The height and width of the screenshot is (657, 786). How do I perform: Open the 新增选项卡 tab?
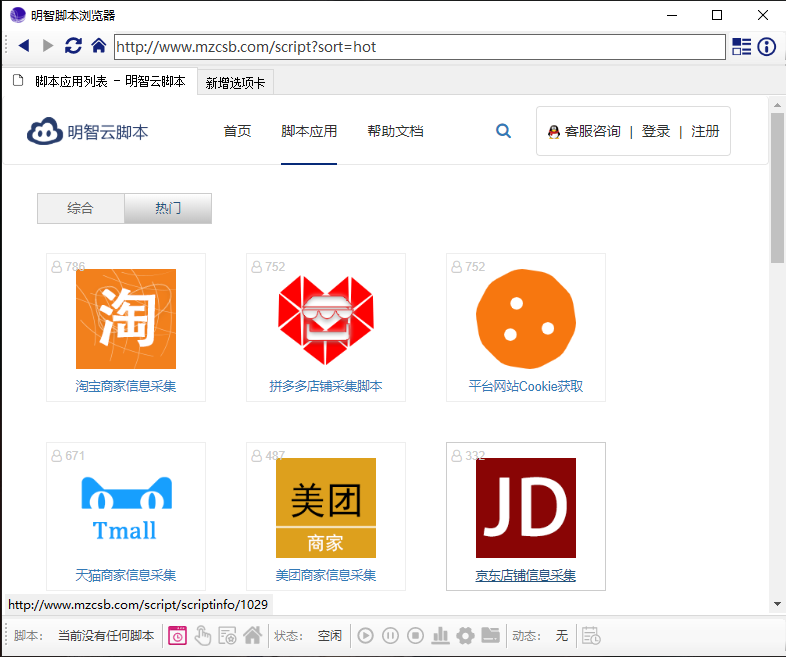tap(235, 83)
